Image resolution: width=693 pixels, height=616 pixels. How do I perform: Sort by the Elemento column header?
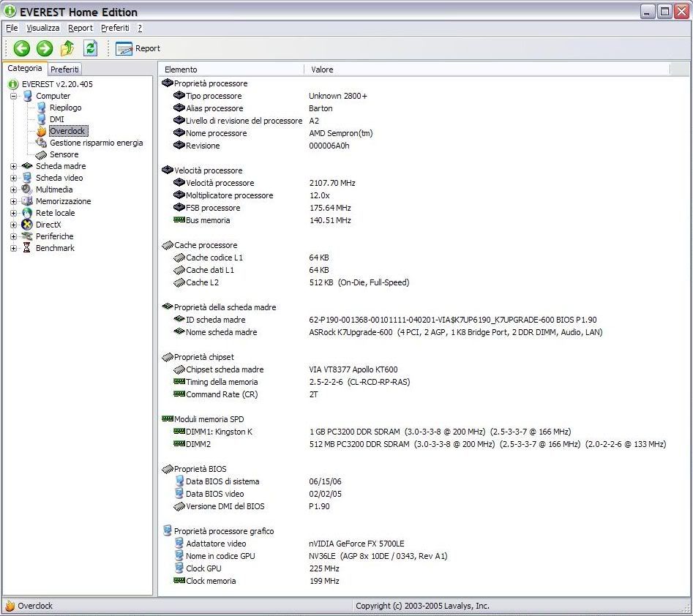tap(231, 70)
